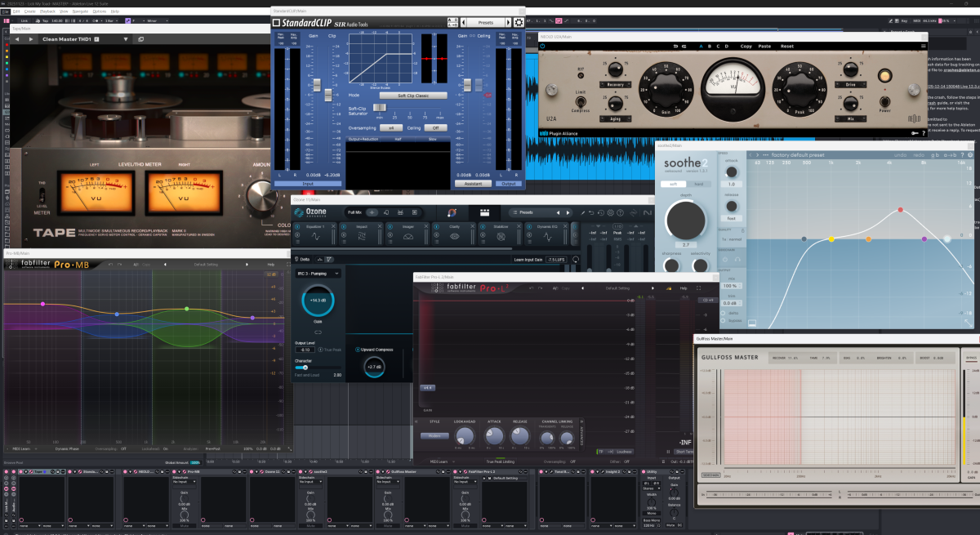The width and height of the screenshot is (980, 535).
Task: Open Pro-MB device Sidechain No Input dropdown
Action: (185, 481)
